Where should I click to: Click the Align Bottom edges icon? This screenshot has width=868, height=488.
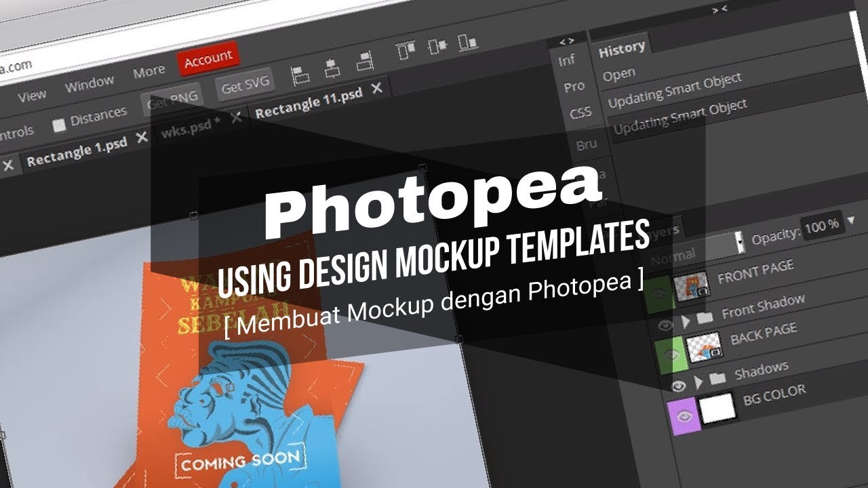coord(467,43)
